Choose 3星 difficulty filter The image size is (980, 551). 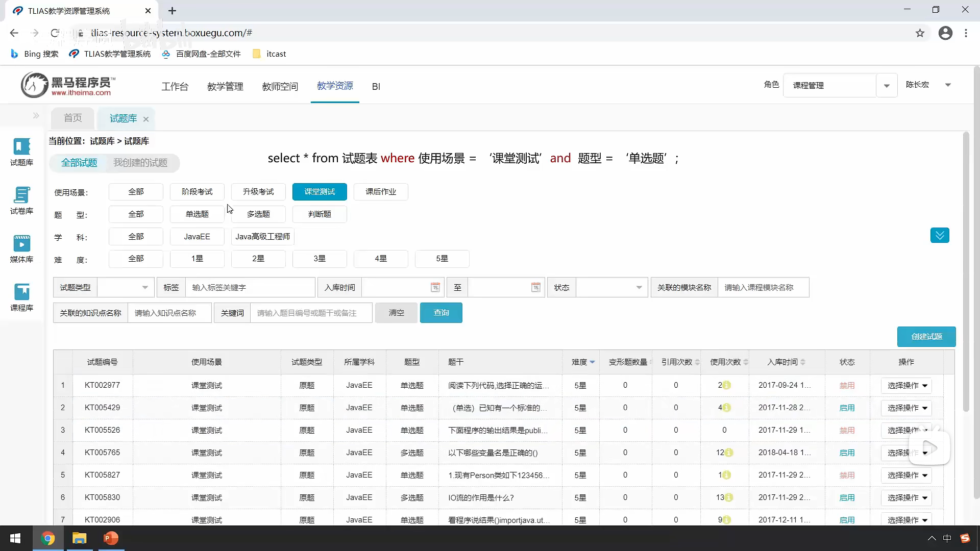(x=320, y=259)
